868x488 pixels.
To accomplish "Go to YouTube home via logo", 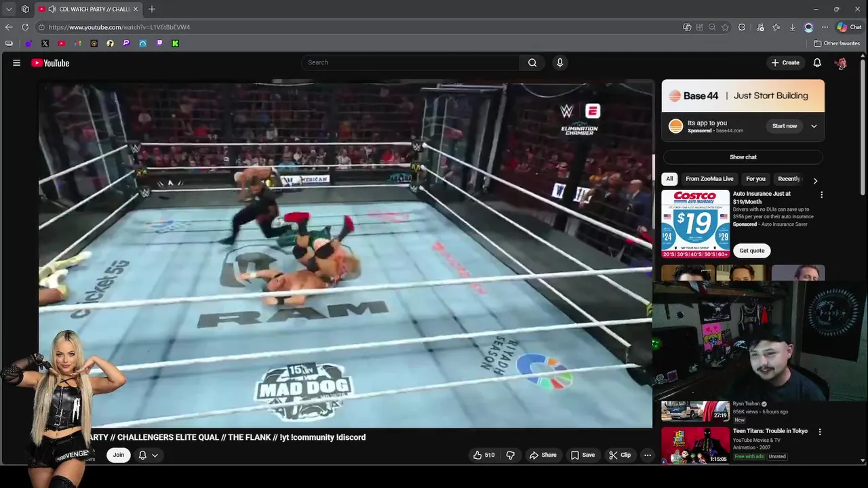I will 50,62.
